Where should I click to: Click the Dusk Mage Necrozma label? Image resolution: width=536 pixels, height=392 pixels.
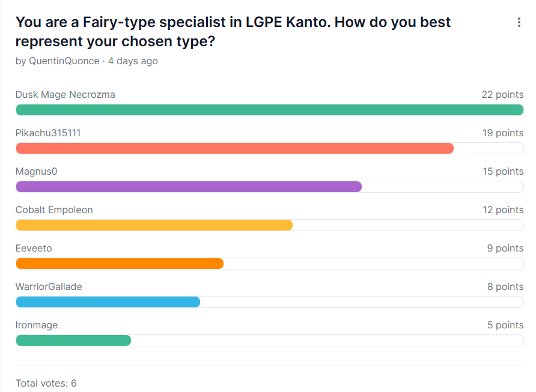[x=65, y=95]
